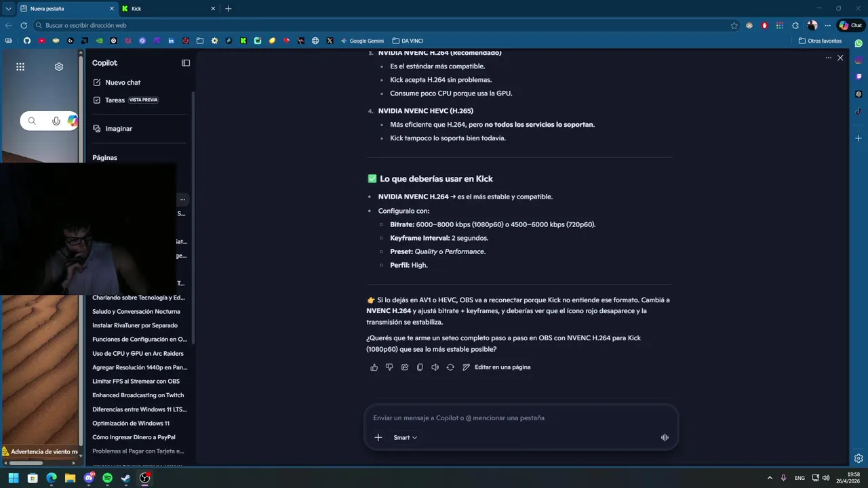Switch to the Kick tab
The width and height of the screenshot is (868, 488).
168,9
